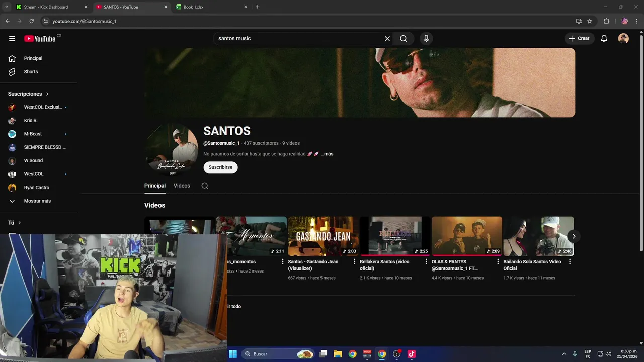Open Chrome extensions puzzle icon
The width and height of the screenshot is (644, 362).
(607, 21)
